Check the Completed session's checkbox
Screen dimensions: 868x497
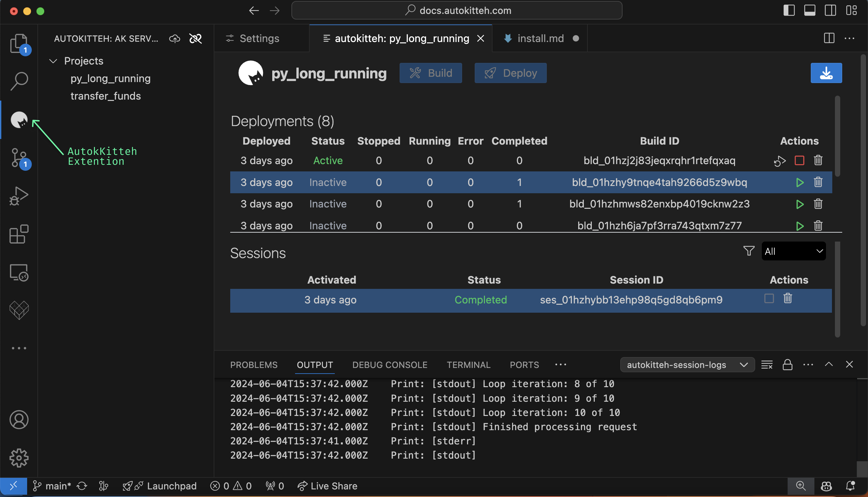769,298
